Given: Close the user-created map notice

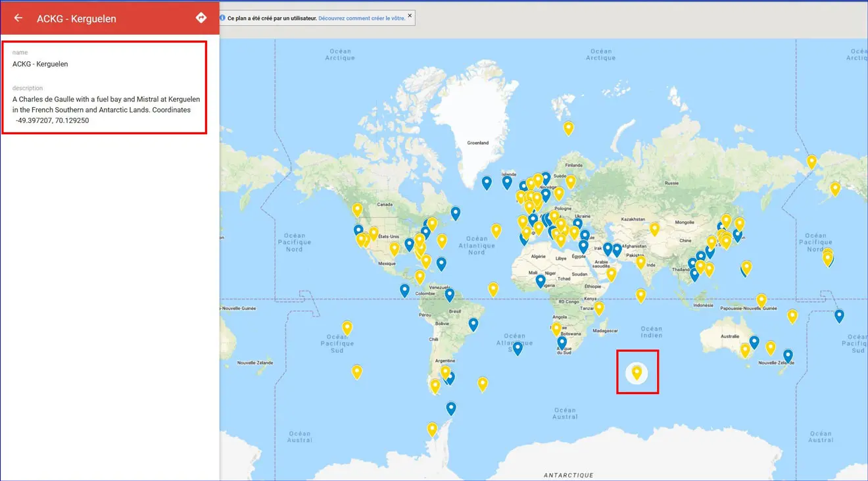Looking at the screenshot, I should coord(410,15).
